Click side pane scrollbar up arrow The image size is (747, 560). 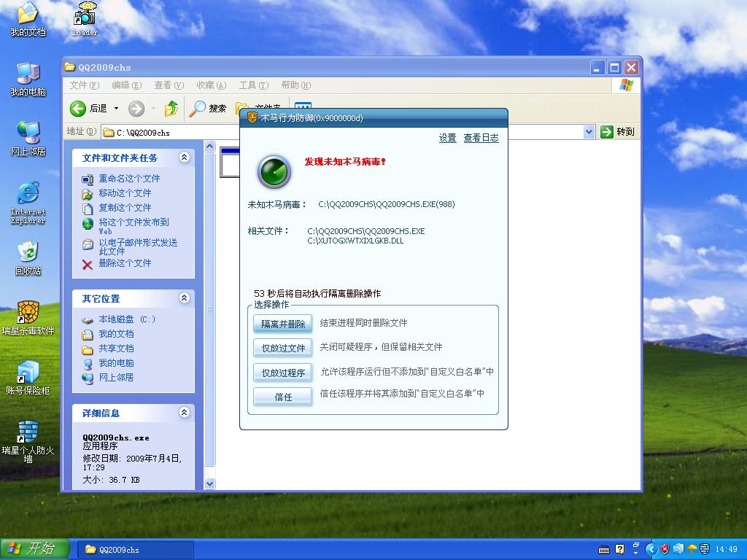(209, 147)
